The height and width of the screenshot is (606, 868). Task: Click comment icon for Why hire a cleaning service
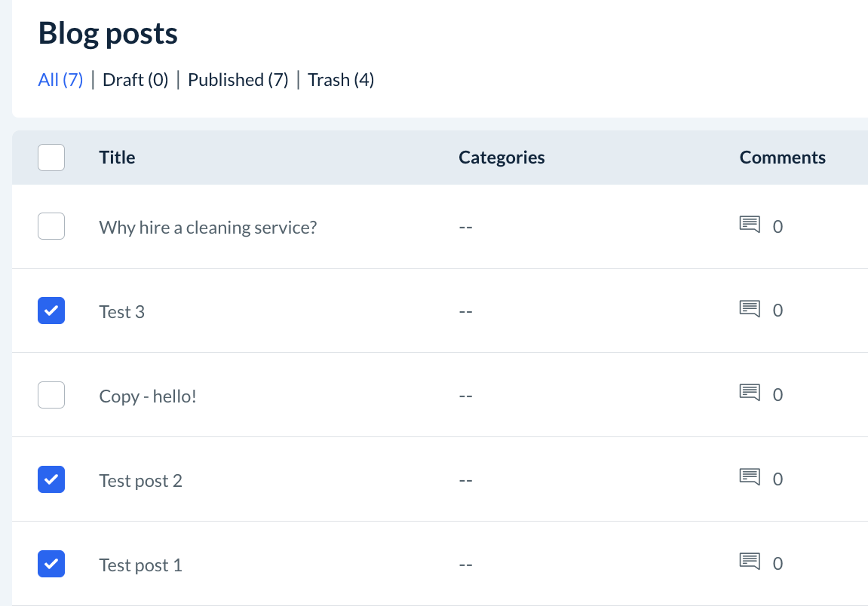click(x=749, y=225)
